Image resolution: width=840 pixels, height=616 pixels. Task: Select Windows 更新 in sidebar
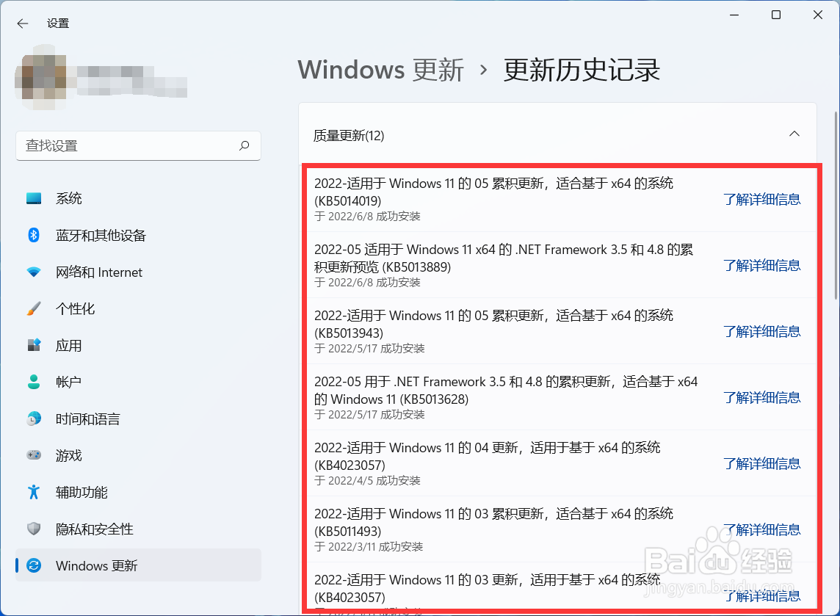(138, 565)
